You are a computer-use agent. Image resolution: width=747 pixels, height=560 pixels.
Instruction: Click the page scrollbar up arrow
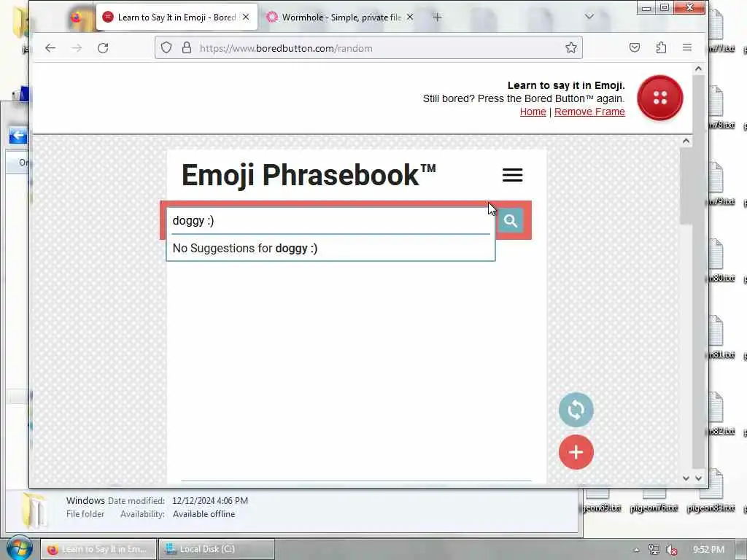(698, 69)
